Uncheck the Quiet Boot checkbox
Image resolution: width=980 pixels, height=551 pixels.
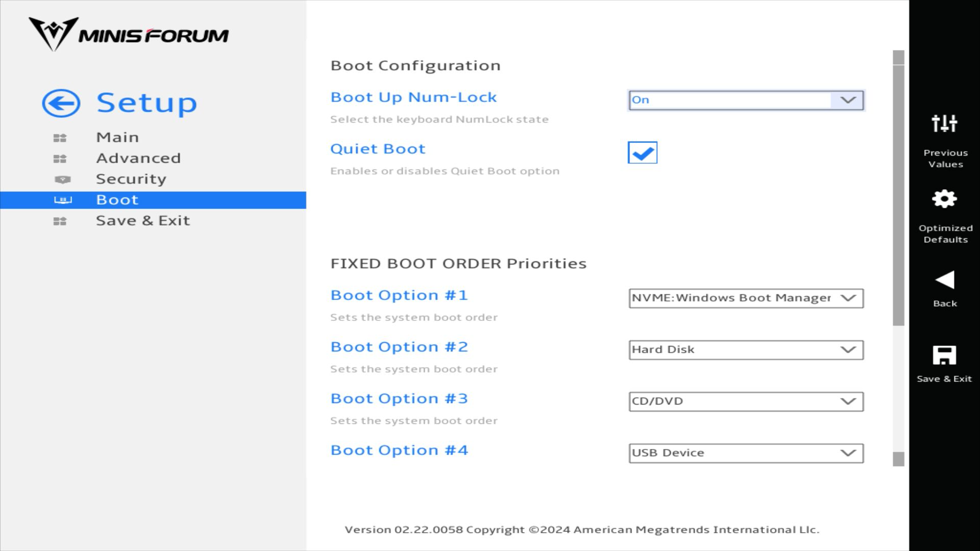pos(642,153)
